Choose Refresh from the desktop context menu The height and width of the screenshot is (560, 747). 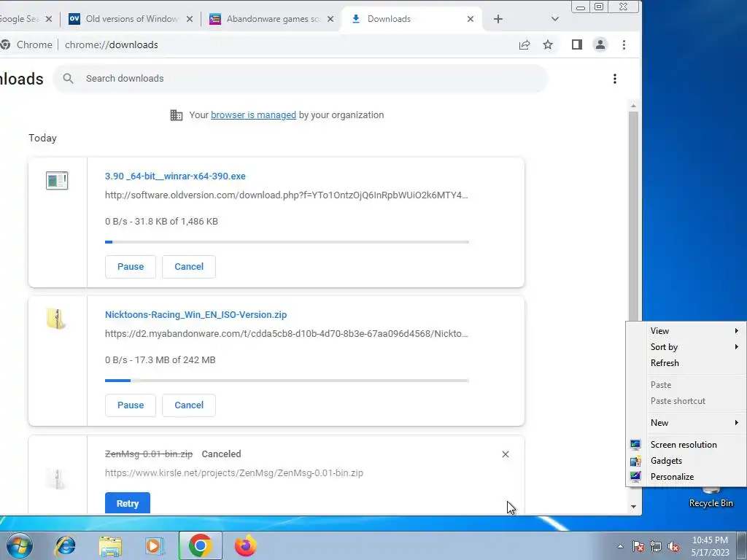686,363
